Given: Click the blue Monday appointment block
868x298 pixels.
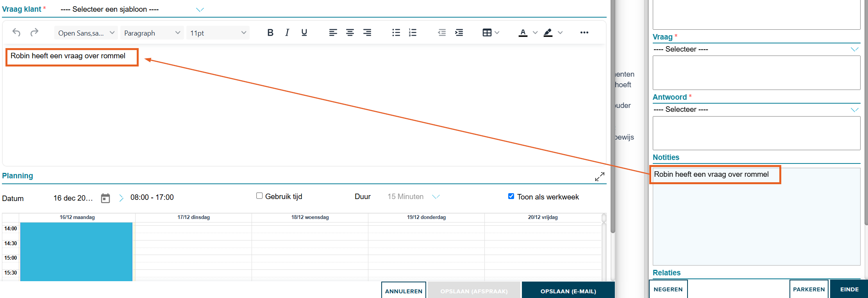Looking at the screenshot, I should tap(76, 251).
